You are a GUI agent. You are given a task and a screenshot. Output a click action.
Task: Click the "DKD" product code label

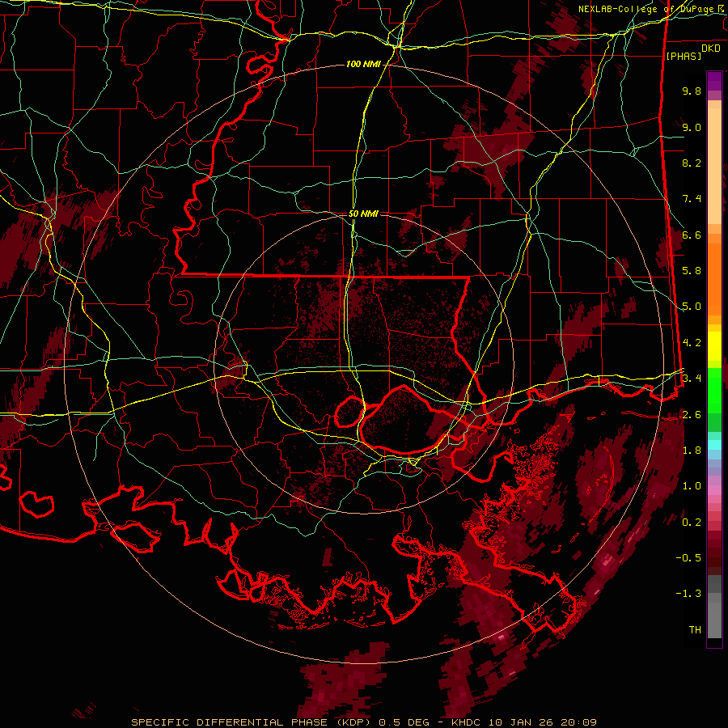(x=711, y=49)
